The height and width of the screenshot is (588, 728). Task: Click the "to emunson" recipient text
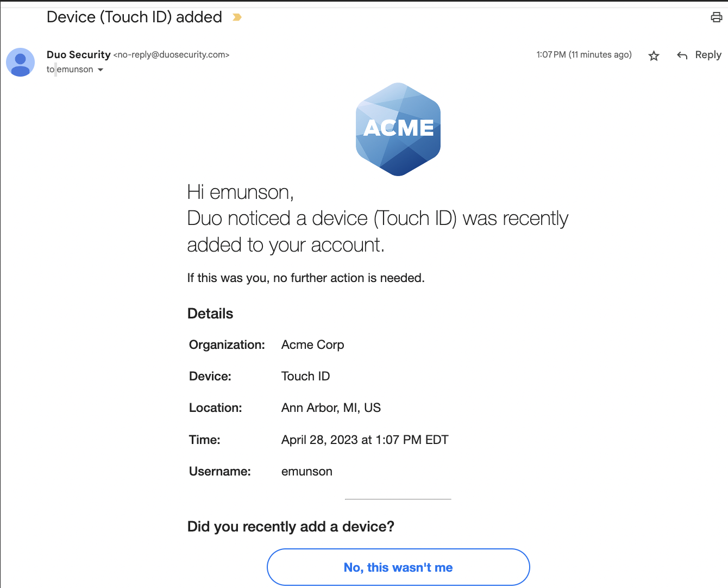tap(70, 70)
